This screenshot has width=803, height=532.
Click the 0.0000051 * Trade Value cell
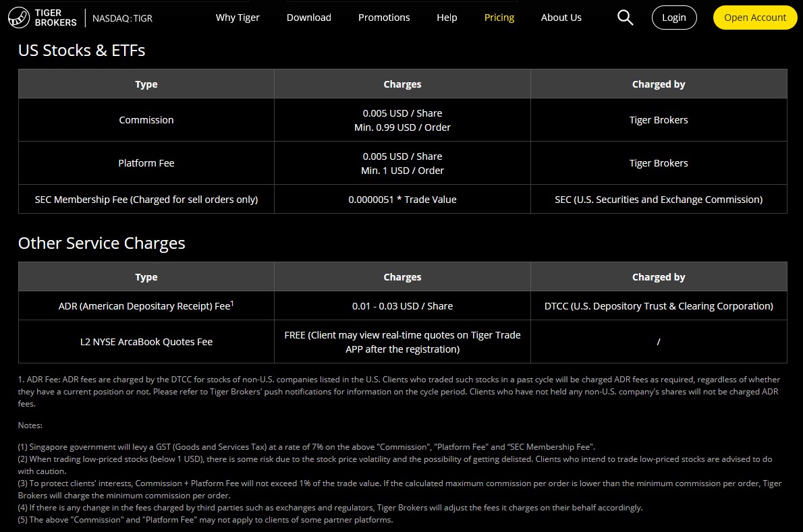point(403,200)
